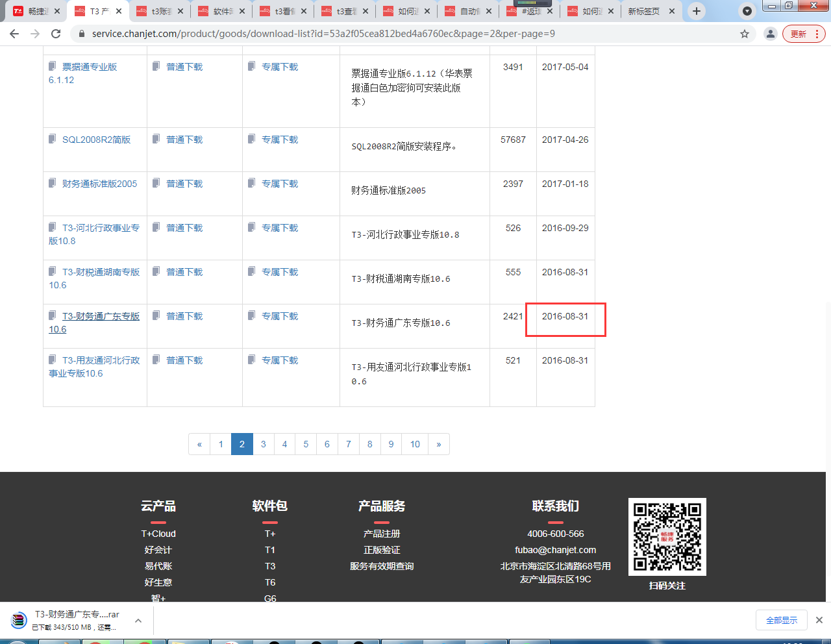Click file icon beside 财务通标准版2005 name
831x644 pixels.
coord(52,183)
